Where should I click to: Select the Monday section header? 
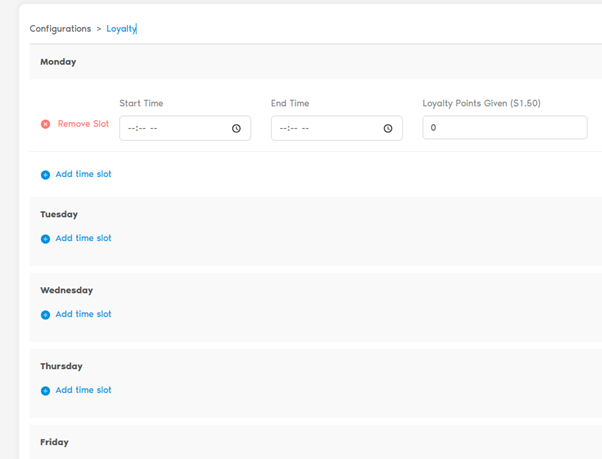point(58,62)
